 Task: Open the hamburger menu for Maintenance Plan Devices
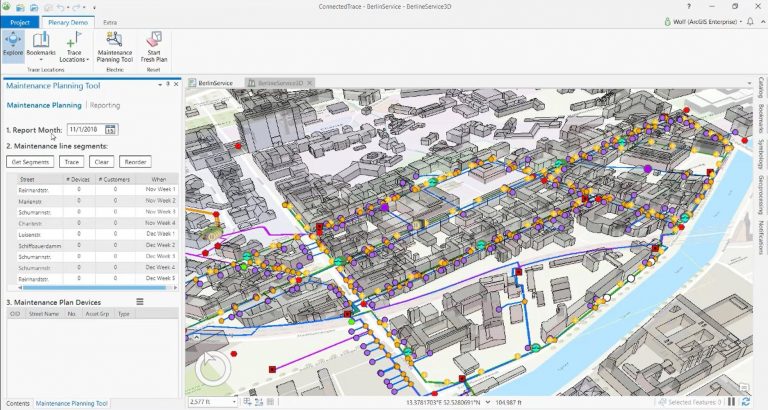(140, 302)
